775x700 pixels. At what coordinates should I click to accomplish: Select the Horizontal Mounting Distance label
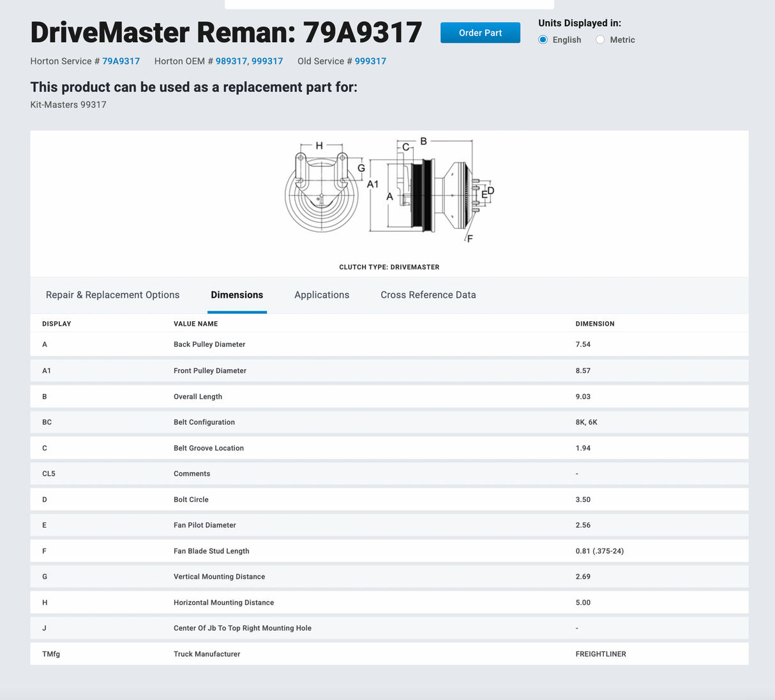pyautogui.click(x=223, y=603)
